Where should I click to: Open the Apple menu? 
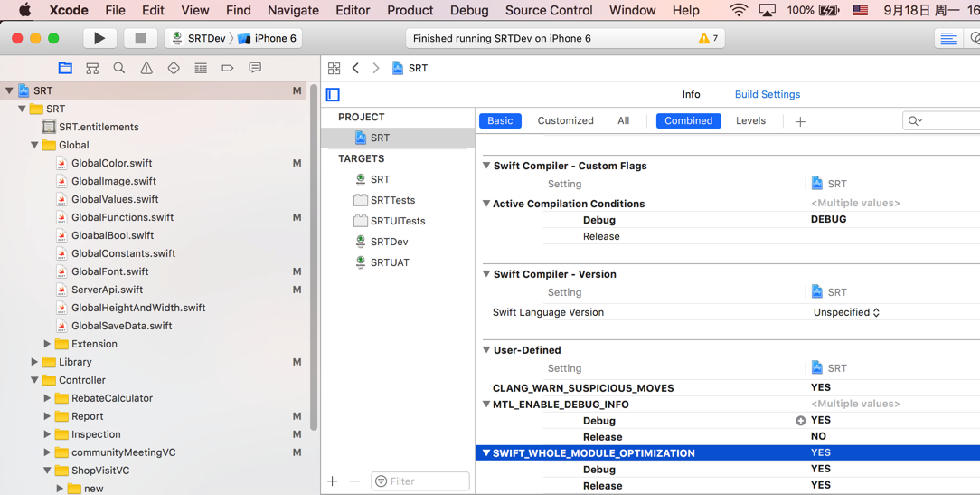point(25,10)
